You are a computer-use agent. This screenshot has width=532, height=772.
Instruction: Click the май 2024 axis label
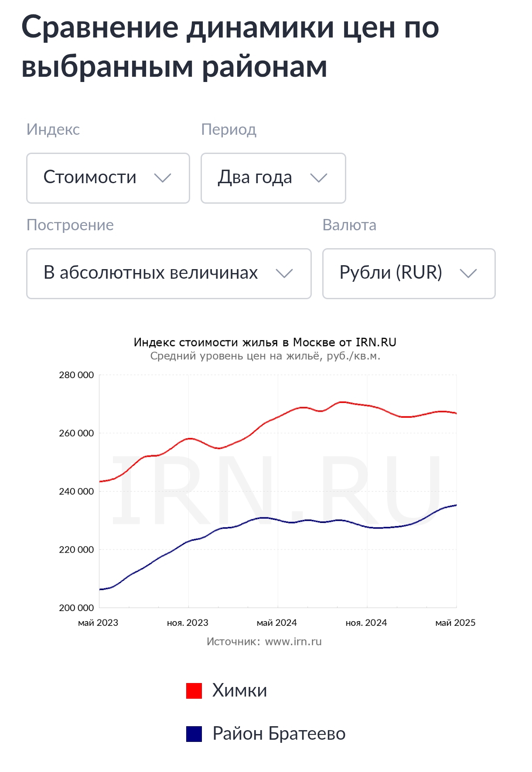click(x=277, y=623)
